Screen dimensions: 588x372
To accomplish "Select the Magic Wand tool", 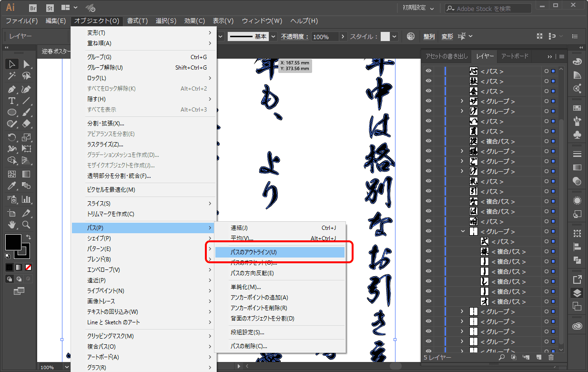I will click(x=12, y=76).
